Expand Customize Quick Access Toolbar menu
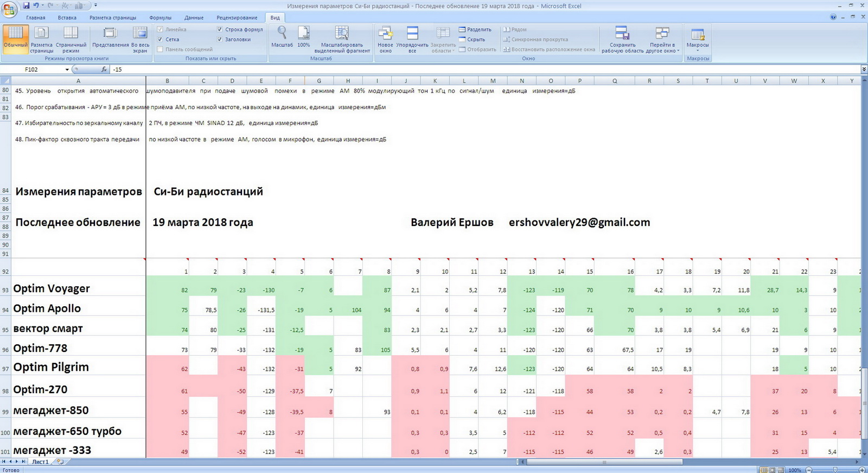868x473 pixels. (96, 5)
